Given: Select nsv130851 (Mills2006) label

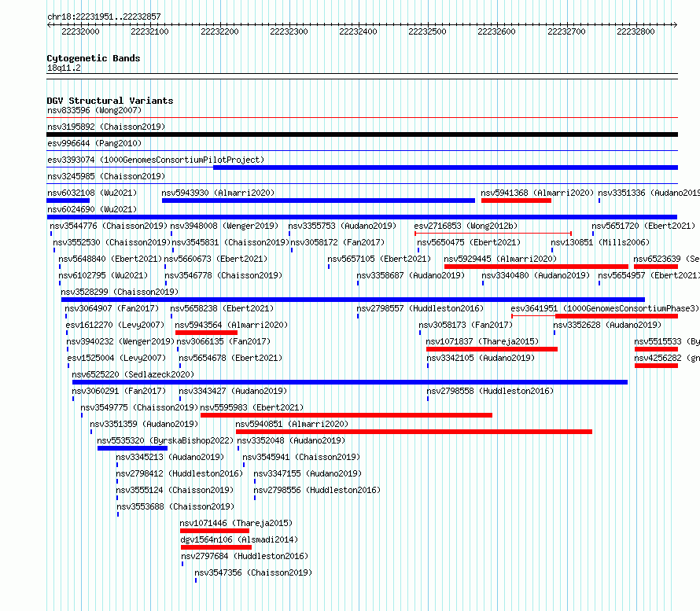Looking at the screenshot, I should point(600,242).
